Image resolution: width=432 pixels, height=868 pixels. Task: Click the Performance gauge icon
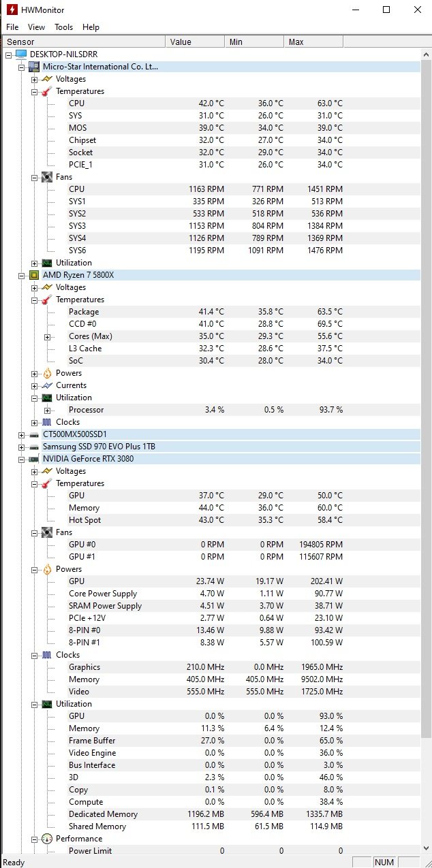[46, 839]
